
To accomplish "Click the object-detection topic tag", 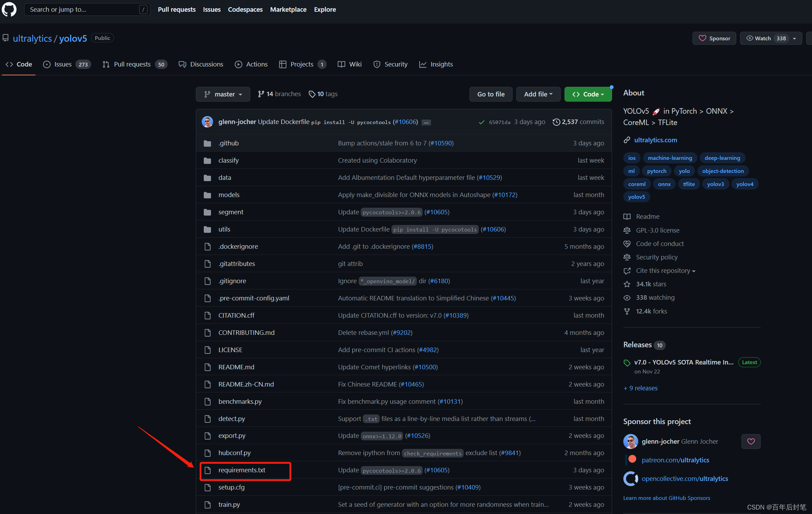I will pos(723,171).
